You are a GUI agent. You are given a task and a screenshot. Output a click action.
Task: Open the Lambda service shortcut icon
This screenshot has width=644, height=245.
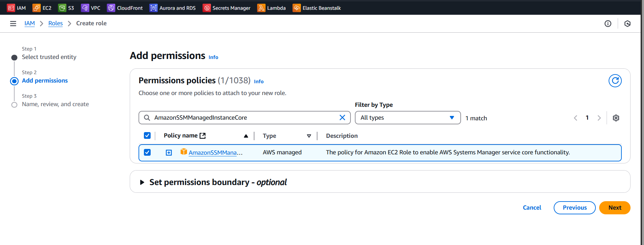tap(261, 8)
